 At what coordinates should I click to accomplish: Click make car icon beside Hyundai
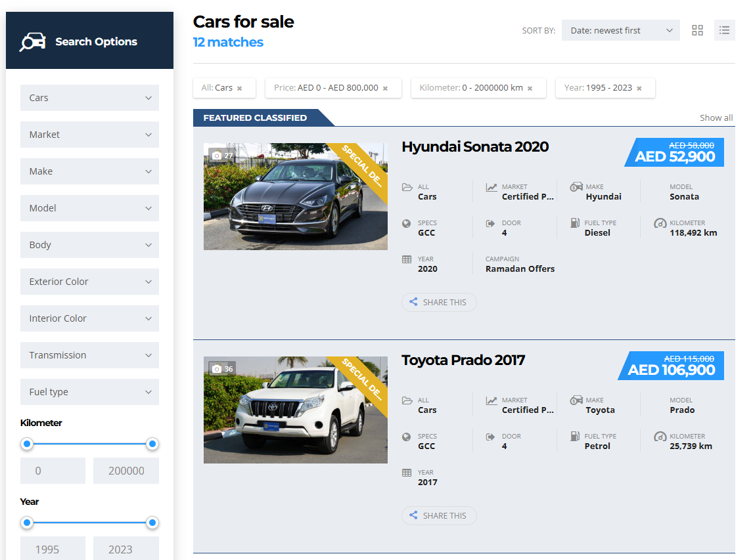[576, 186]
